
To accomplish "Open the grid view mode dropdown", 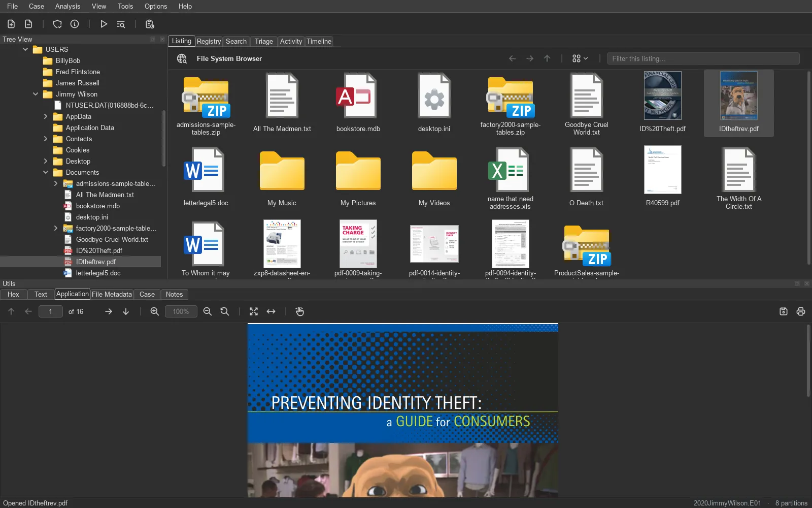I will [580, 58].
